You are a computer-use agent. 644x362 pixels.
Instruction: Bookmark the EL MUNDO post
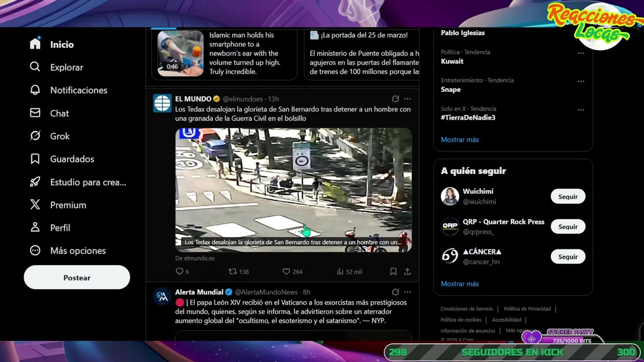pyautogui.click(x=393, y=271)
